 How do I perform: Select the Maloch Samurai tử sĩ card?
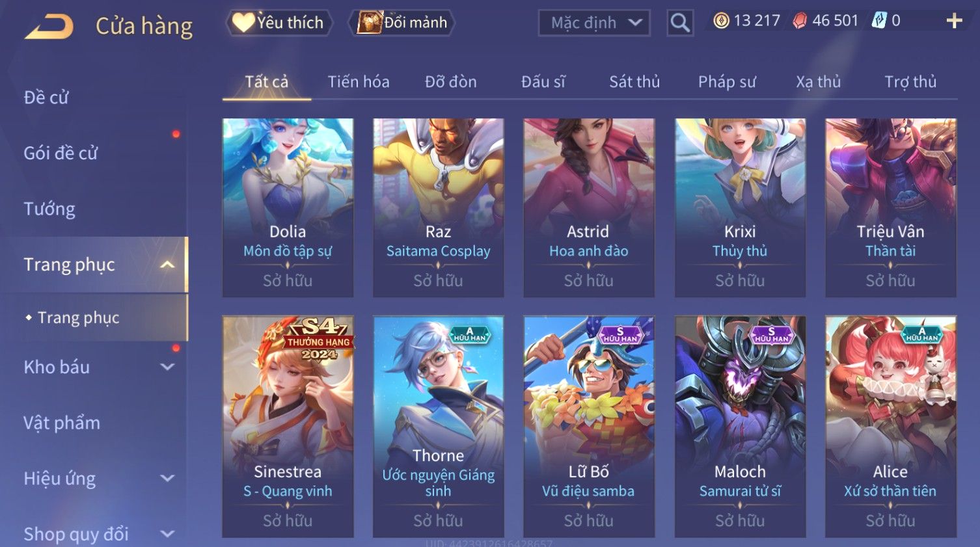740,426
